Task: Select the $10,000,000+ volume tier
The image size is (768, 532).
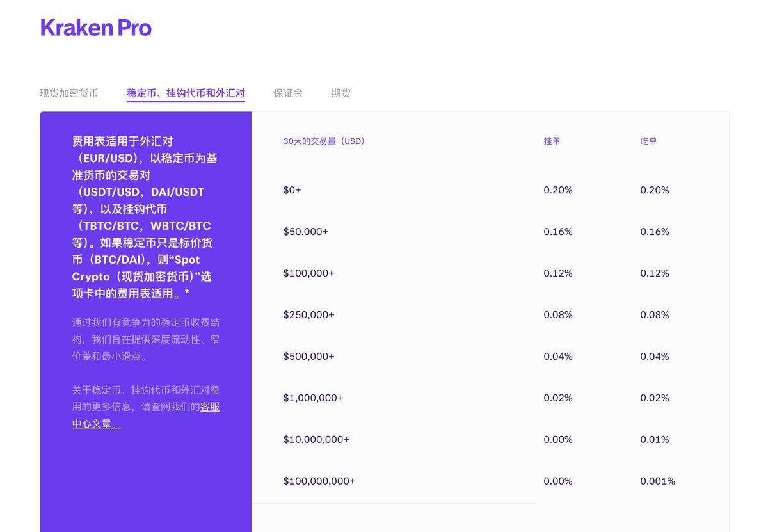Action: click(316, 440)
